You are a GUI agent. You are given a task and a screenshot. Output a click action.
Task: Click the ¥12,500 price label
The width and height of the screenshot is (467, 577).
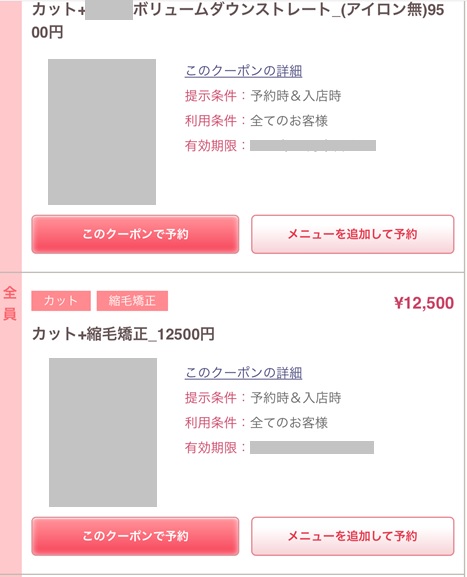click(424, 303)
